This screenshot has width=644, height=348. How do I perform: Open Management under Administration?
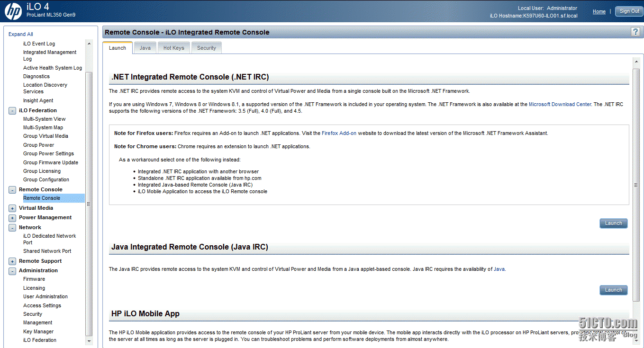(x=38, y=322)
